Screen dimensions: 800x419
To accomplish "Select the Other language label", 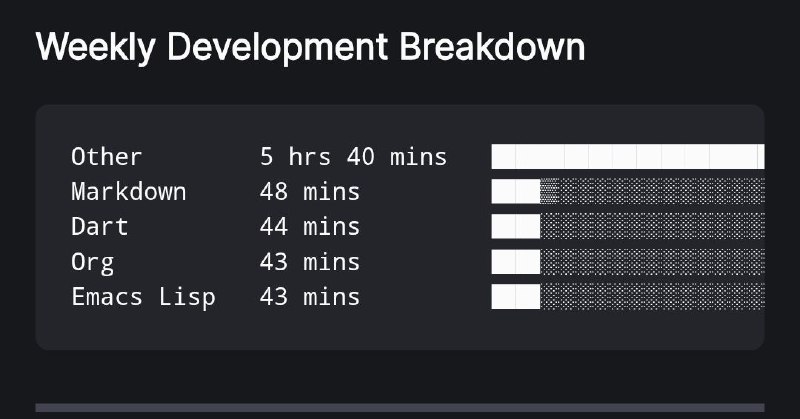I will (107, 157).
